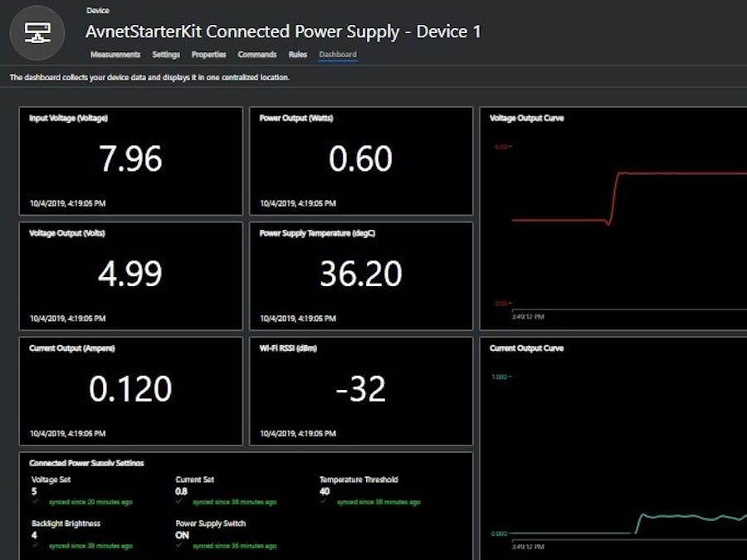The width and height of the screenshot is (747, 560).
Task: Select the Rules tab
Action: click(x=297, y=54)
